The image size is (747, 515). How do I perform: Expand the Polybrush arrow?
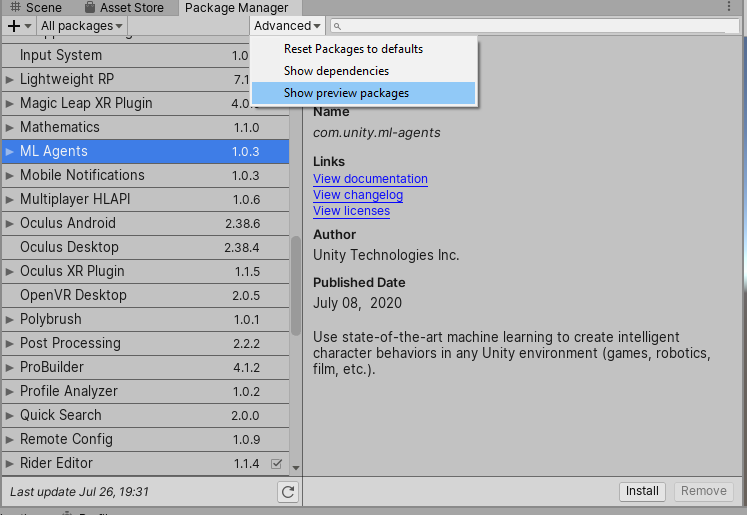tap(10, 320)
